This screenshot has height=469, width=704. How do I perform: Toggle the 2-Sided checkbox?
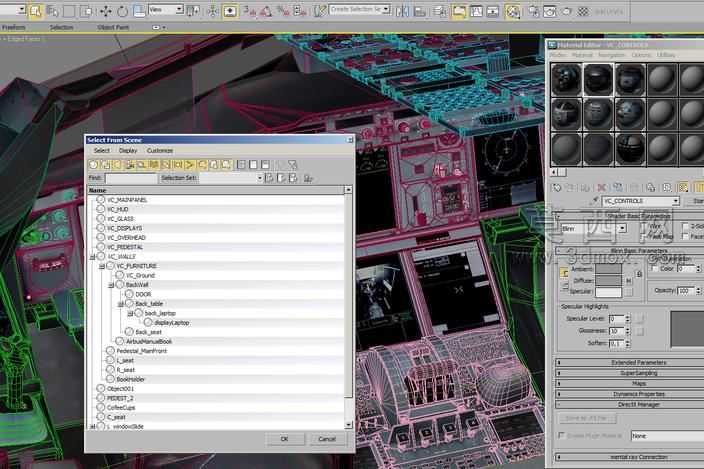coord(685,227)
